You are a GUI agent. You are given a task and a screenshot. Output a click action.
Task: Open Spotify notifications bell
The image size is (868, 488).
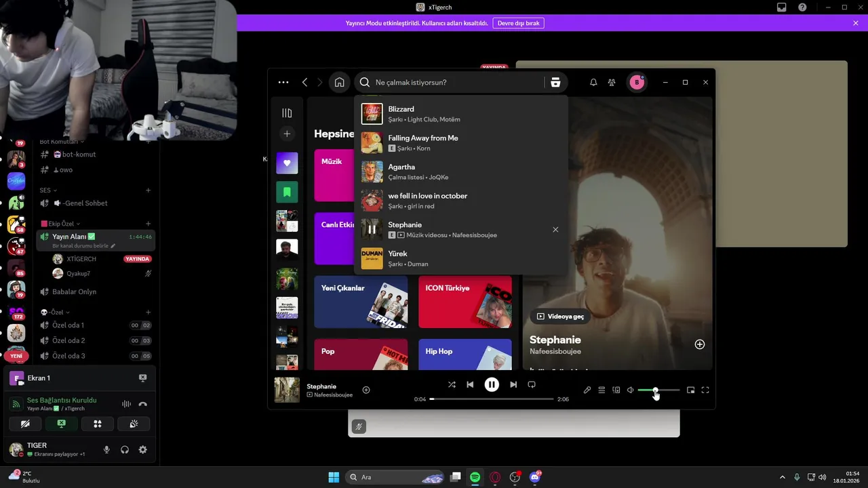coord(593,82)
